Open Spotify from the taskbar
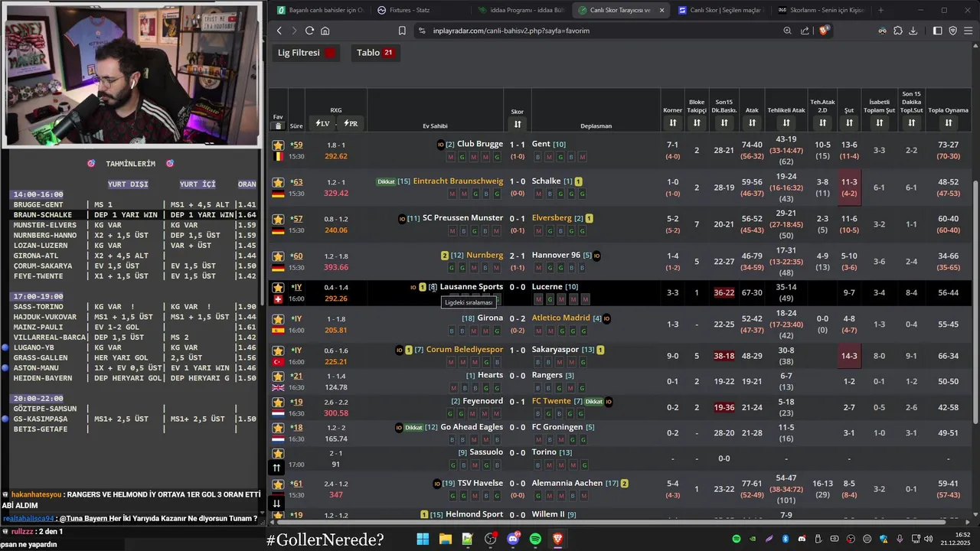The width and height of the screenshot is (980, 551). click(535, 540)
